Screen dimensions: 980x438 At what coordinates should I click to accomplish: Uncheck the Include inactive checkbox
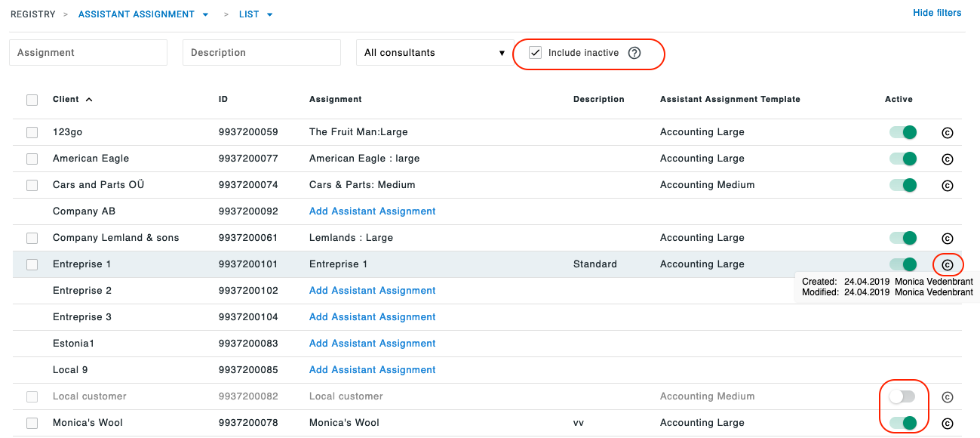point(536,53)
